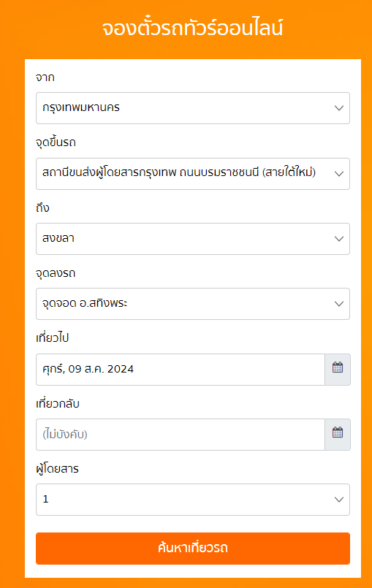Click chevron arrow of จุดขึ้นรถ dropdown
This screenshot has width=372, height=588.
click(x=339, y=174)
